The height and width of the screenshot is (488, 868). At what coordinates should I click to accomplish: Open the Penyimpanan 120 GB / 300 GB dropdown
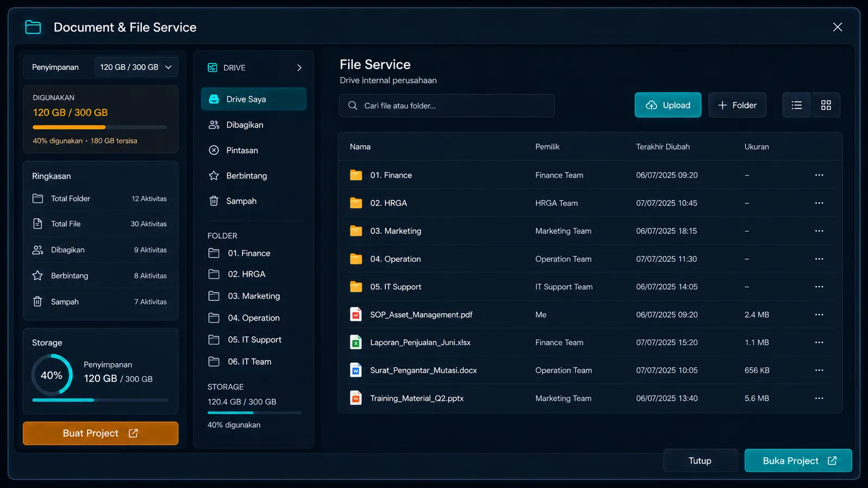point(136,67)
